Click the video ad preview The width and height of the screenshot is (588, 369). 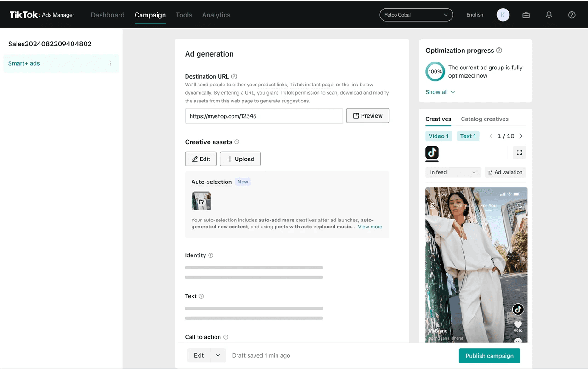(x=476, y=265)
